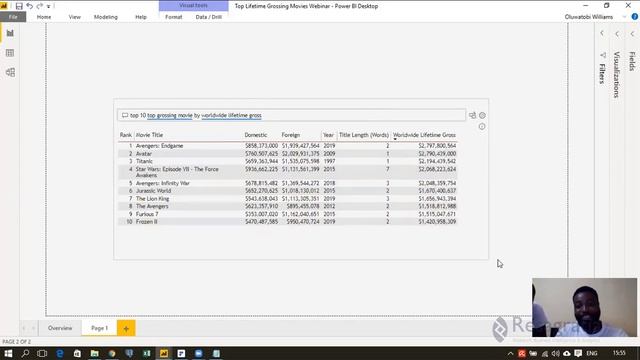The width and height of the screenshot is (640, 360).
Task: Open the Fields pane label
Action: [x=632, y=61]
